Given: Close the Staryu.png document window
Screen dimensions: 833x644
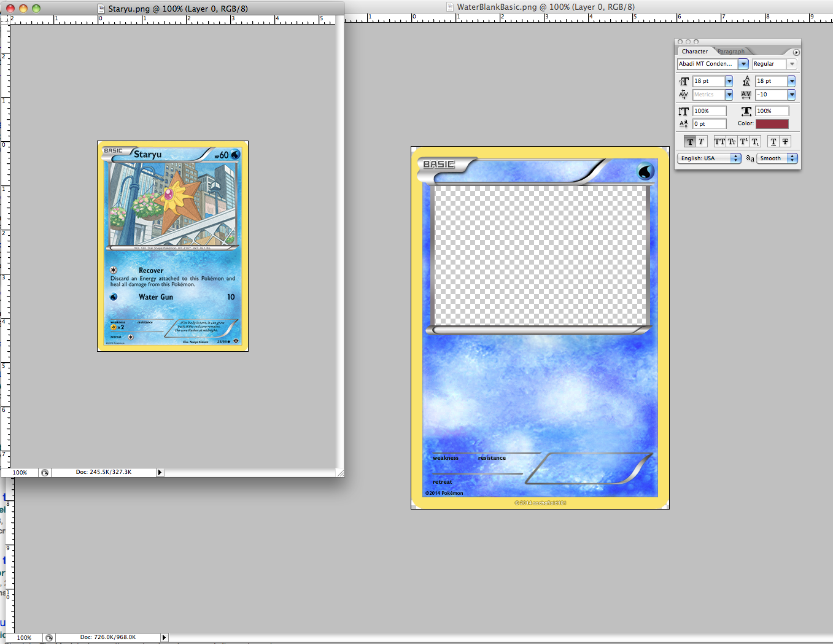Looking at the screenshot, I should [x=10, y=9].
